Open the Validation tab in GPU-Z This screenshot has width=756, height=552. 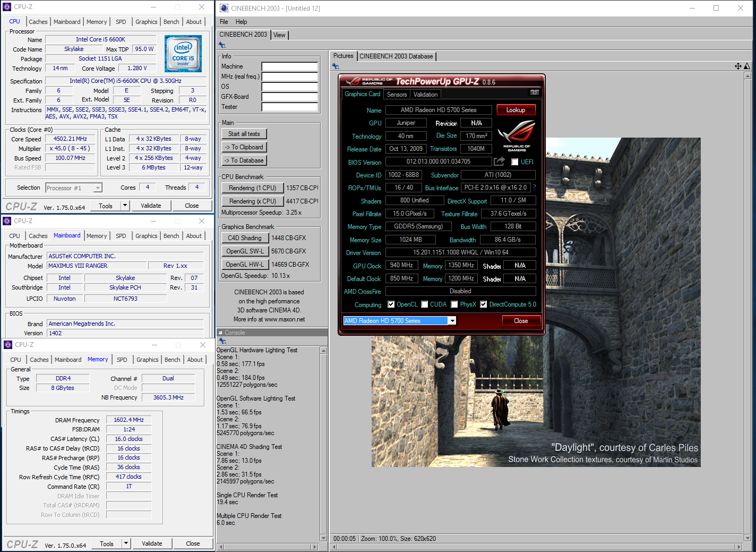426,94
